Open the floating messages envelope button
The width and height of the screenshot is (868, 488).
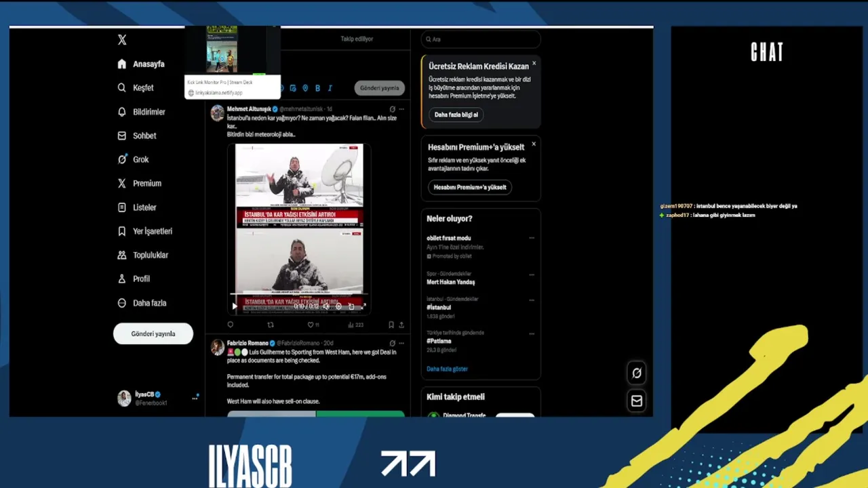[x=637, y=401]
